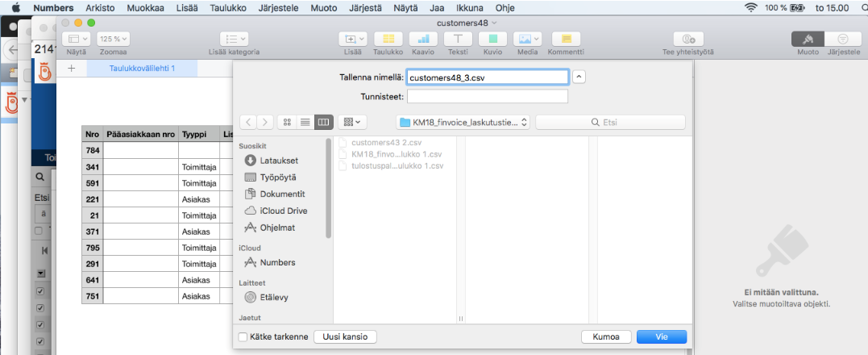Open Tee yhteistyötä collaboration icon

(689, 39)
